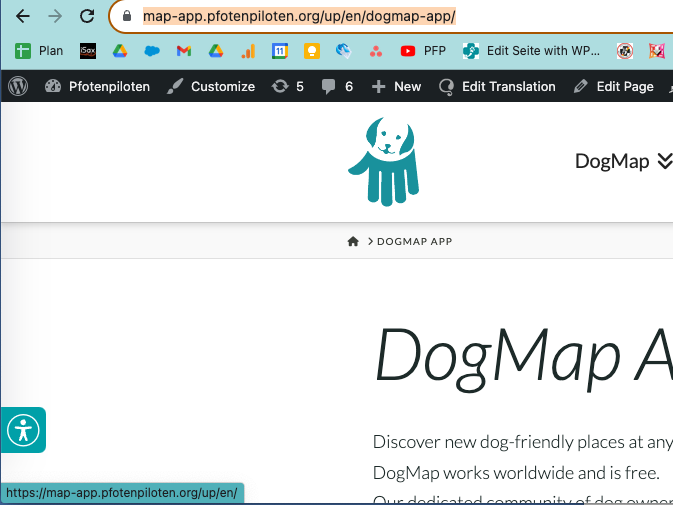673x505 pixels.
Task: Click 'Discover new dog-friendly places' text line
Action: pos(523,442)
